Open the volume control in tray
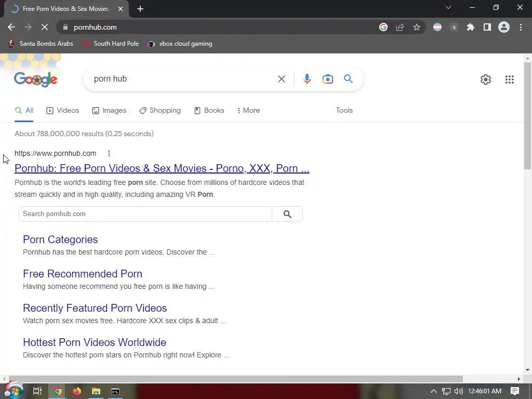The height and width of the screenshot is (399, 532). tap(458, 391)
